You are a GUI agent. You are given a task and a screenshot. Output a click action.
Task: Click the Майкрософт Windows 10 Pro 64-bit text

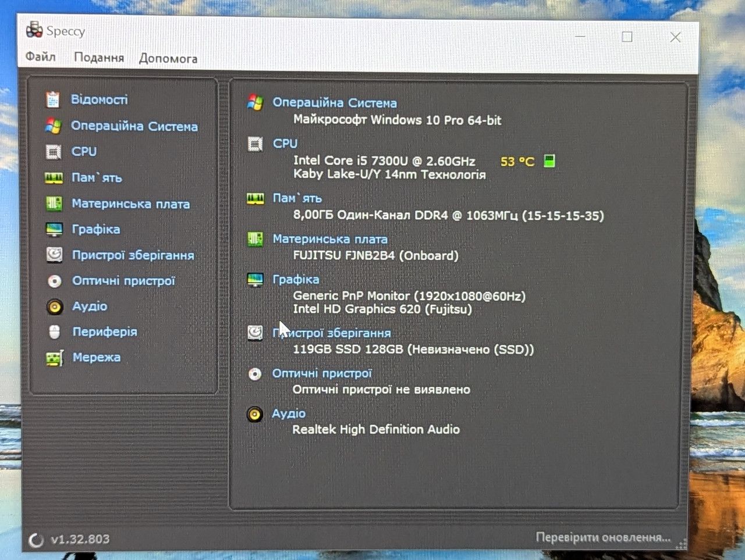click(x=397, y=120)
